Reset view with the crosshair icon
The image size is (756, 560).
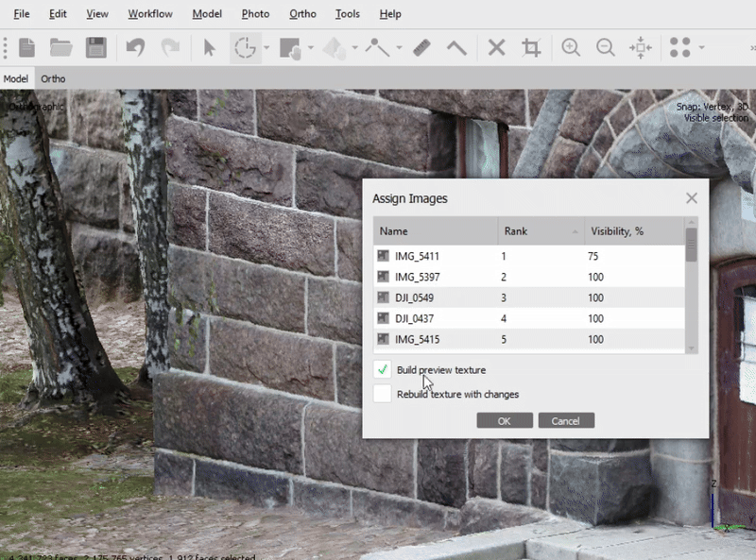641,48
